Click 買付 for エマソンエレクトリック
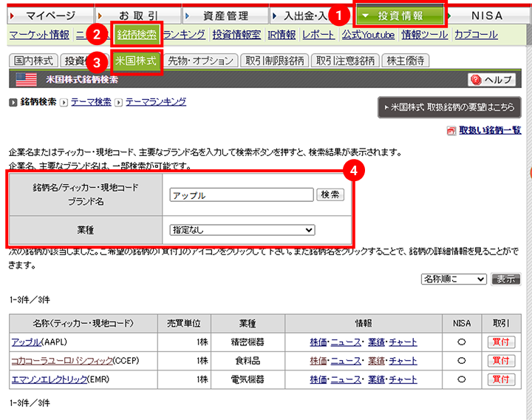The width and height of the screenshot is (532, 420). pos(501,379)
